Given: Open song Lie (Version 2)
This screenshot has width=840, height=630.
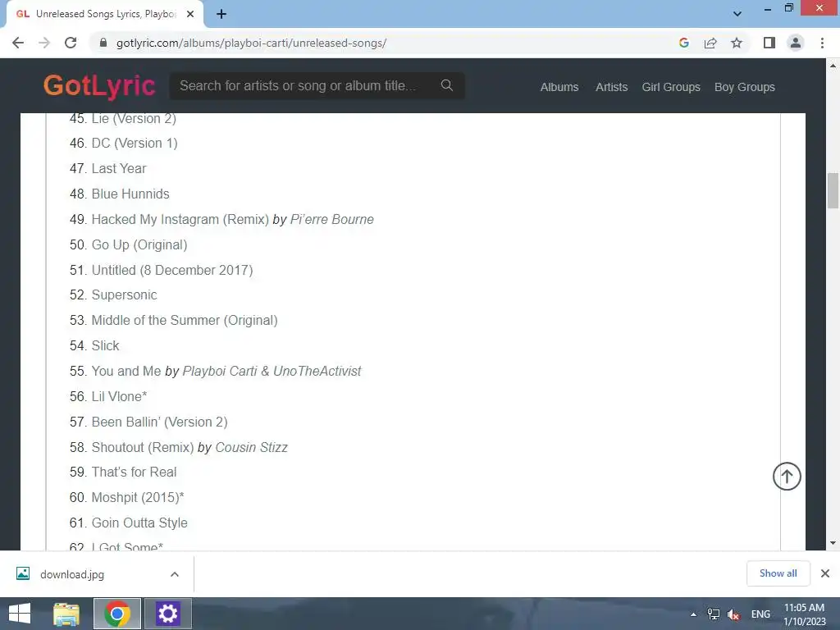Looking at the screenshot, I should pos(134,118).
